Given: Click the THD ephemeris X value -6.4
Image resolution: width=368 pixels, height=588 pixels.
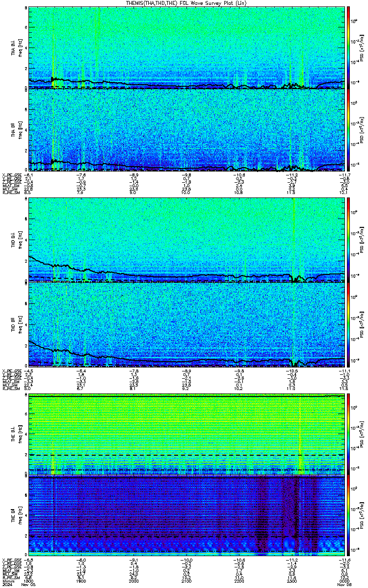Looking at the screenshot, I should point(81,370).
